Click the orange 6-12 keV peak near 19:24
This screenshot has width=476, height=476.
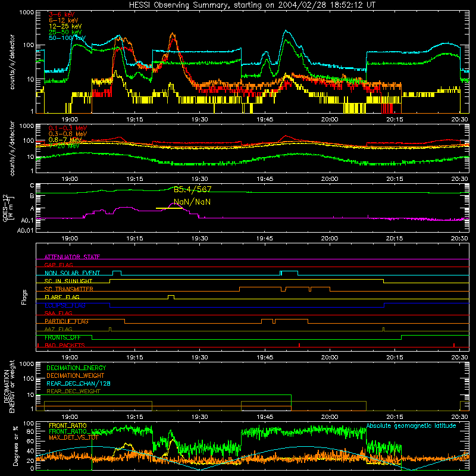(x=173, y=33)
